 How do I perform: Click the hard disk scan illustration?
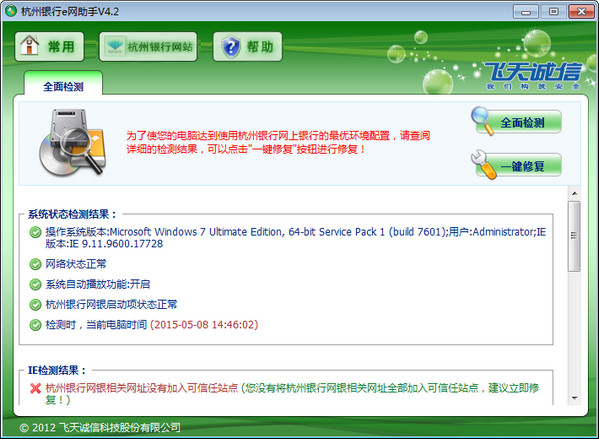(73, 143)
